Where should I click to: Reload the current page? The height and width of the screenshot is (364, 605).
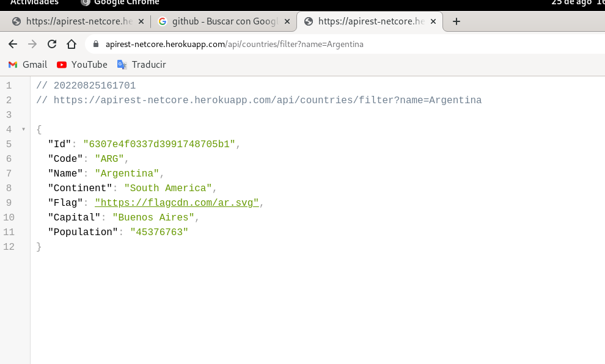point(51,43)
